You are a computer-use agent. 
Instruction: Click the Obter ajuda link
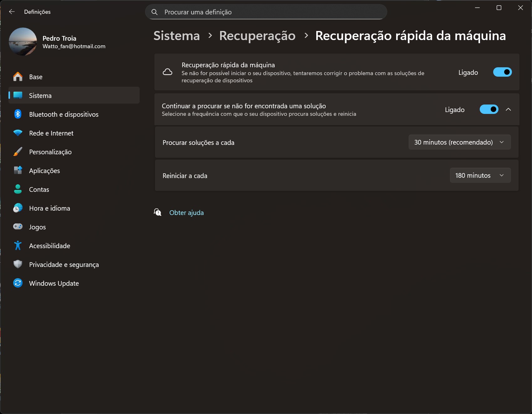pos(186,213)
